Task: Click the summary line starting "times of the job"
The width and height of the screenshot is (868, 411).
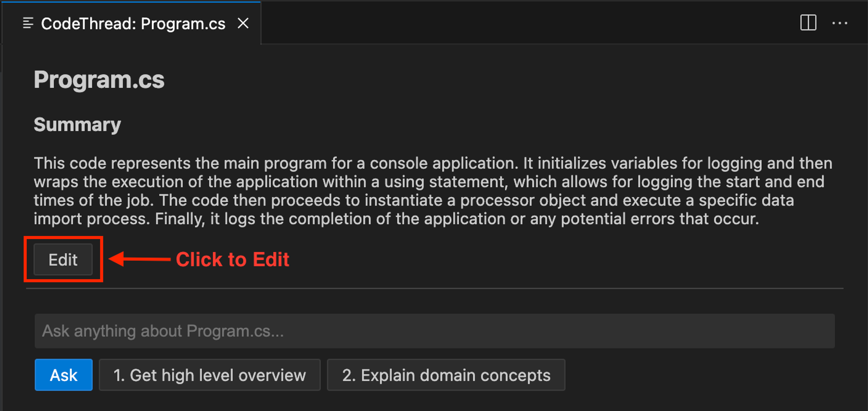Action: (x=414, y=200)
